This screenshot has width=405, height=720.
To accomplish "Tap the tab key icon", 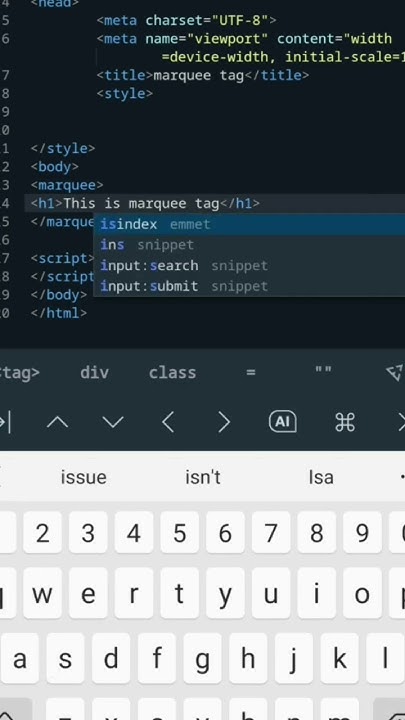I will click(x=6, y=422).
